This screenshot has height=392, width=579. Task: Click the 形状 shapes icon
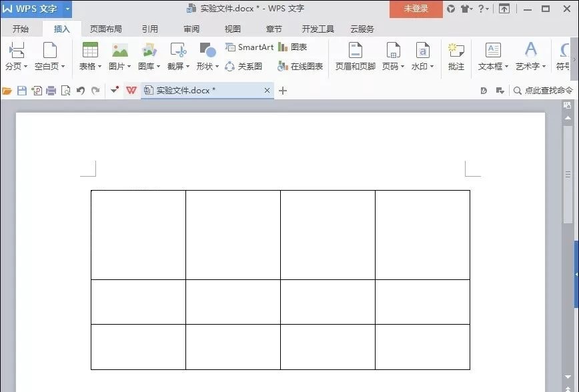click(x=207, y=50)
